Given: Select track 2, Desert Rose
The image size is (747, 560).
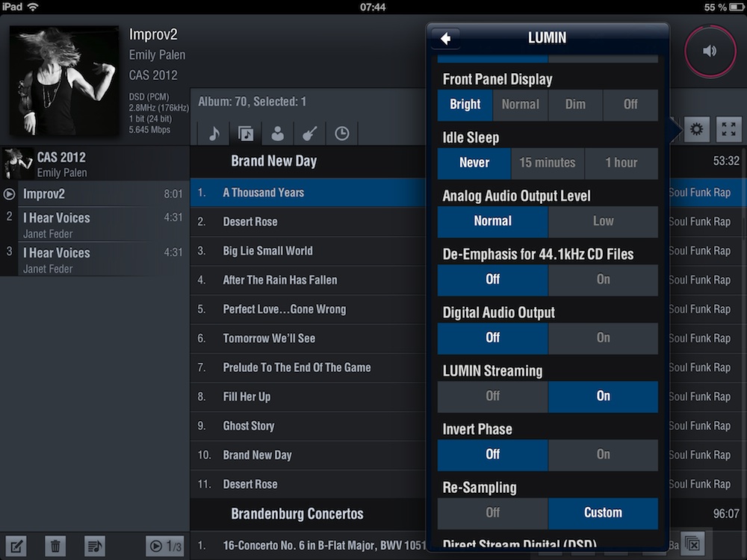Looking at the screenshot, I should (x=308, y=222).
